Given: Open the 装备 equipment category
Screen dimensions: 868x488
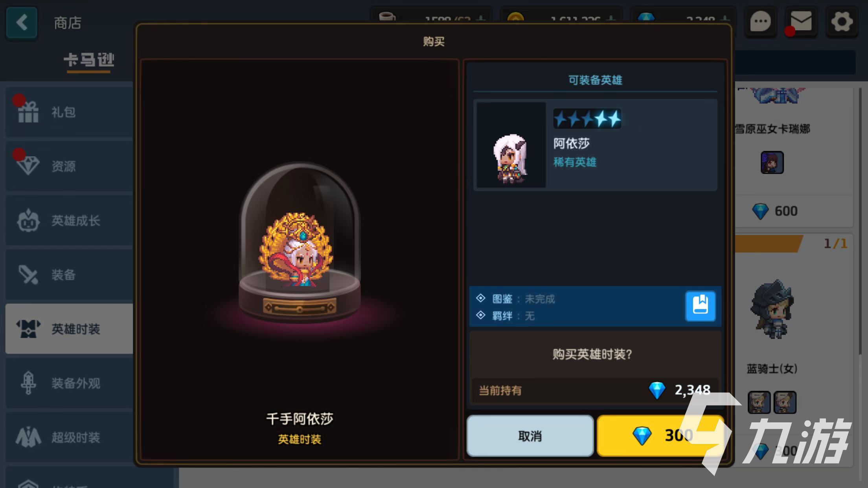Looking at the screenshot, I should click(x=69, y=275).
